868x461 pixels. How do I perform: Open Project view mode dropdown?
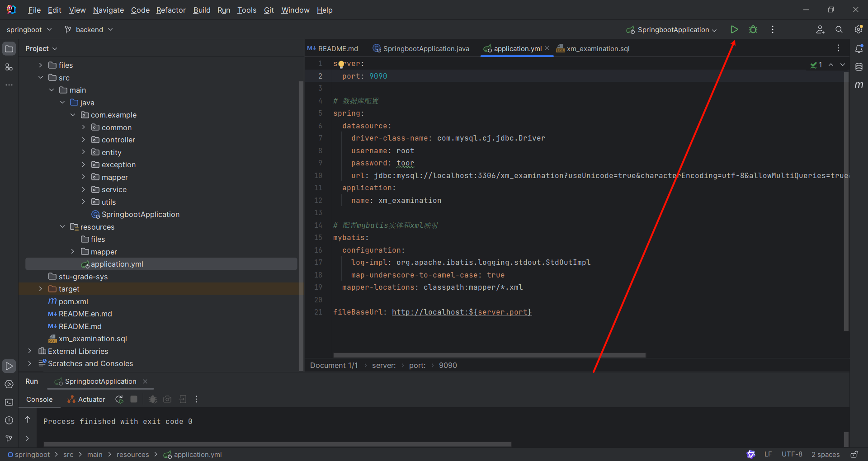(41, 48)
